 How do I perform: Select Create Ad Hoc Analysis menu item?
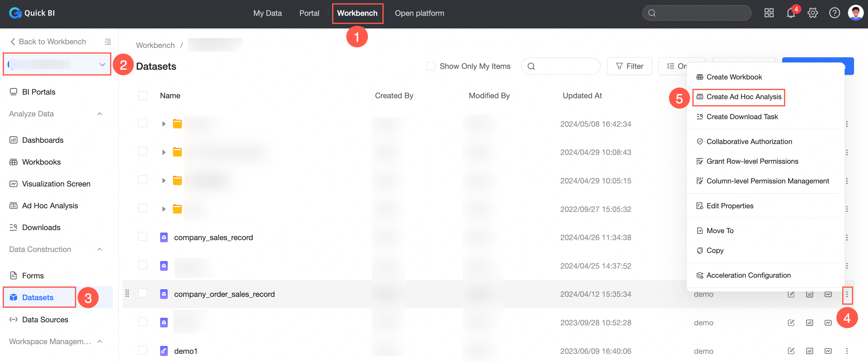(x=743, y=97)
